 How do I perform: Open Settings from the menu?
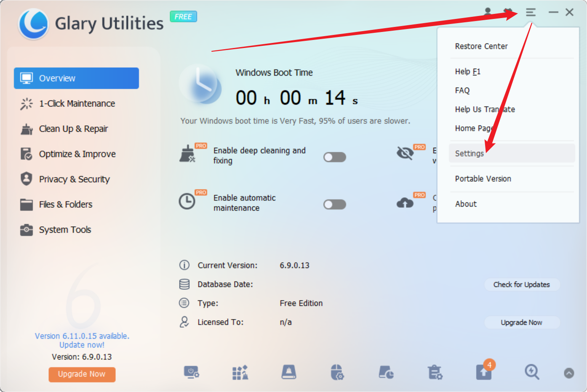[x=512, y=154]
